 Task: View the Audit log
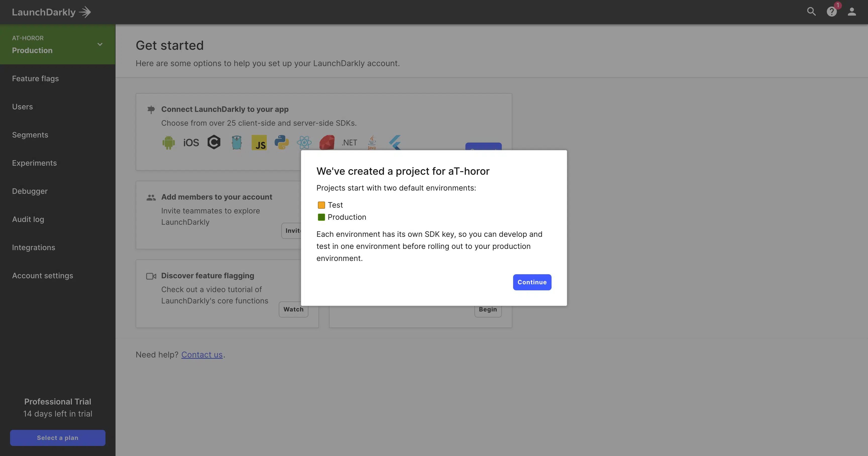tap(28, 219)
